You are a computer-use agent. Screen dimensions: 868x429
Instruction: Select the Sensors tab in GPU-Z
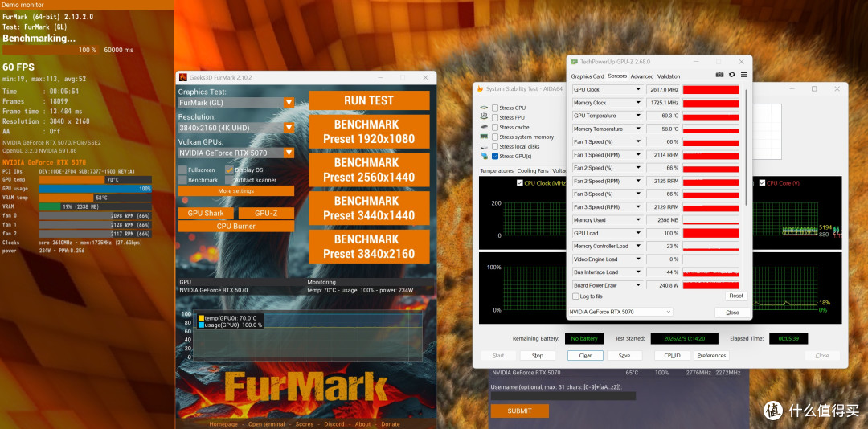[x=617, y=76]
